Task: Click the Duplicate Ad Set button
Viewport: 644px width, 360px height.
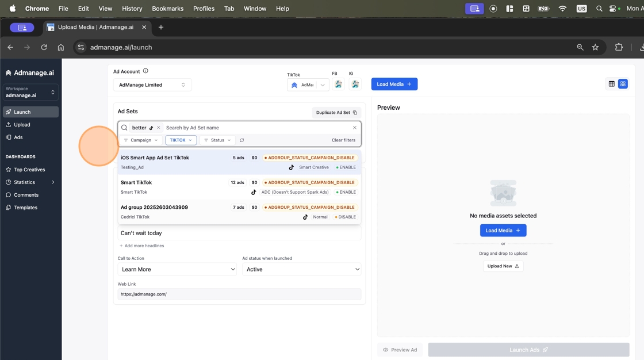Action: click(336, 113)
